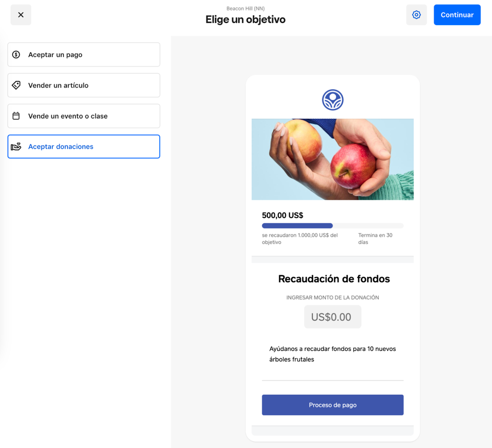Click the circular brand logo in preview
492x448 pixels.
[332, 100]
